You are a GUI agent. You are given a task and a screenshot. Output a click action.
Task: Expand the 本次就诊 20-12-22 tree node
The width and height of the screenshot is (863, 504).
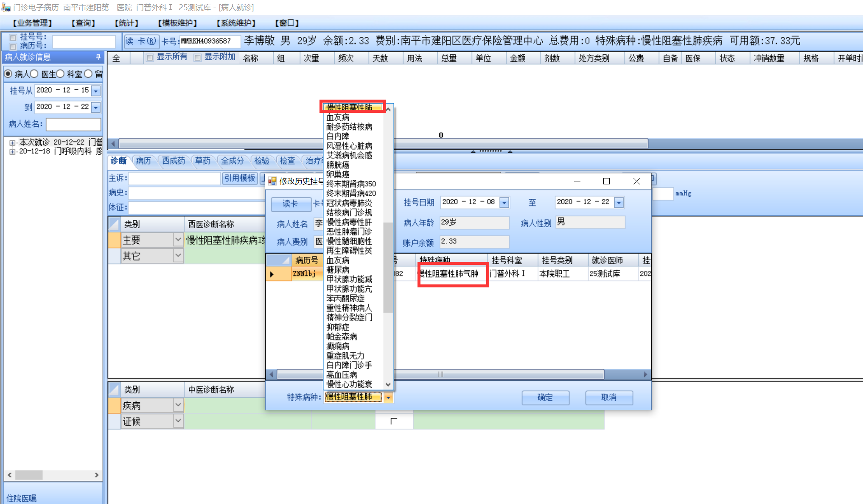coord(12,143)
